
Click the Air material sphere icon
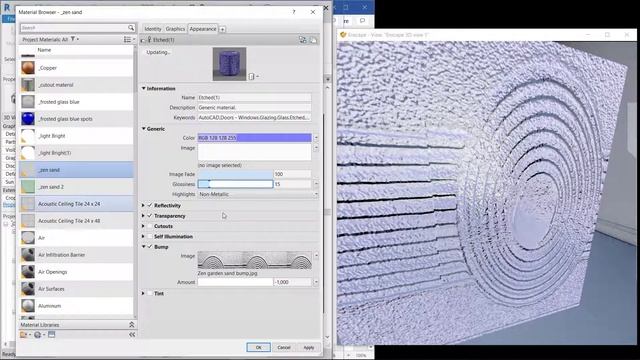click(28, 238)
